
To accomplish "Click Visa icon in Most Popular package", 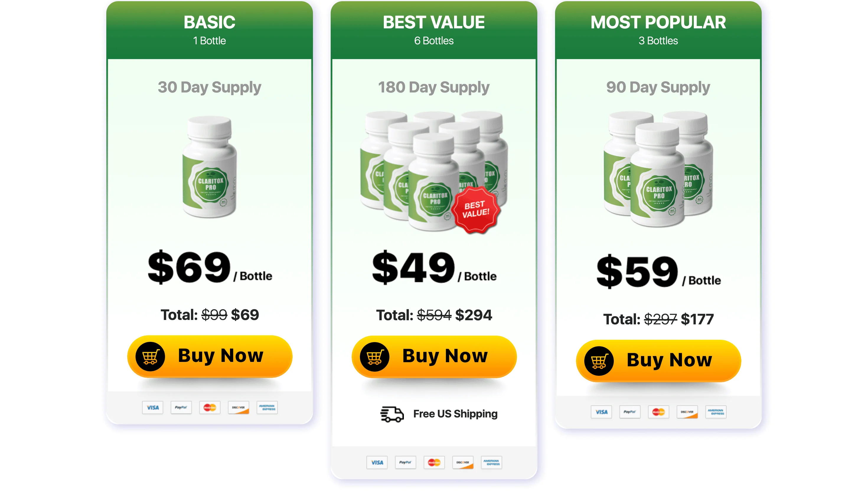I will pyautogui.click(x=601, y=412).
